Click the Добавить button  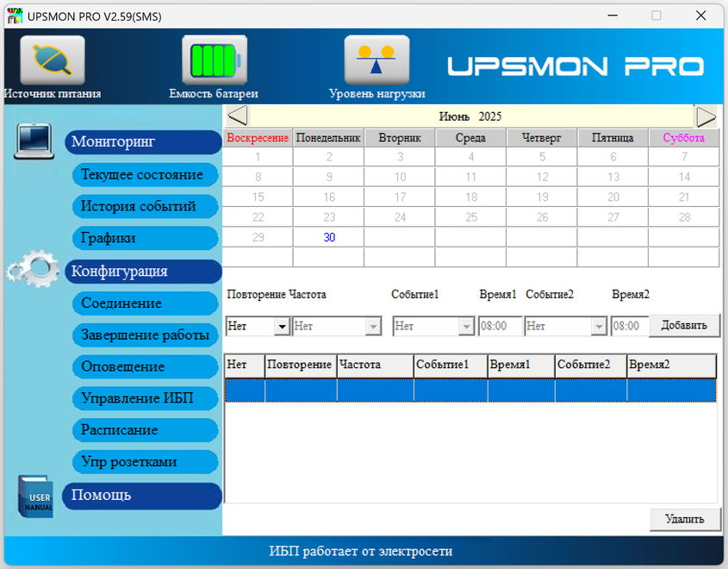[684, 325]
